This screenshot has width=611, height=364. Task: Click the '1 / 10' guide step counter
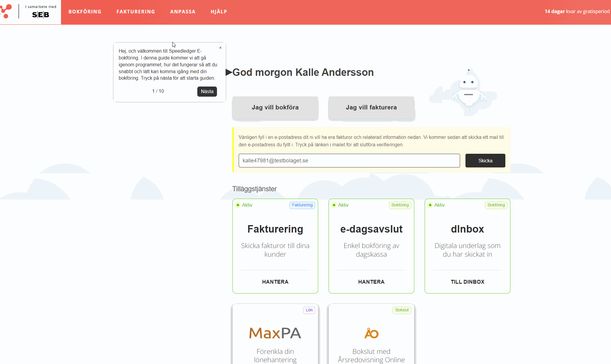[158, 91]
